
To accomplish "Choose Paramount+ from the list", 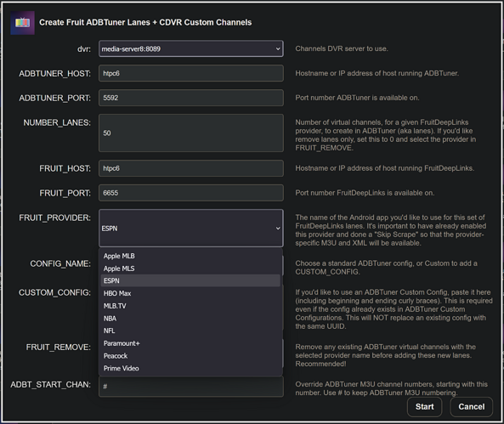I will (x=190, y=343).
